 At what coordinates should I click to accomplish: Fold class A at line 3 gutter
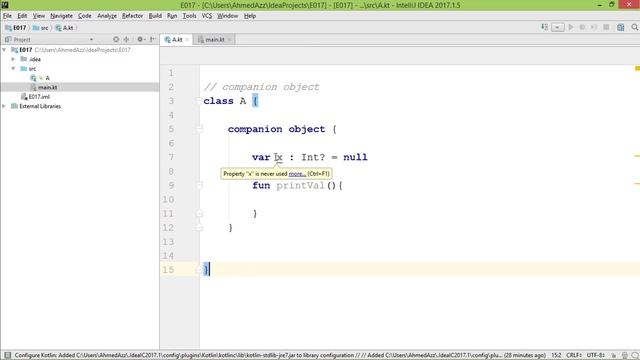coord(199,101)
